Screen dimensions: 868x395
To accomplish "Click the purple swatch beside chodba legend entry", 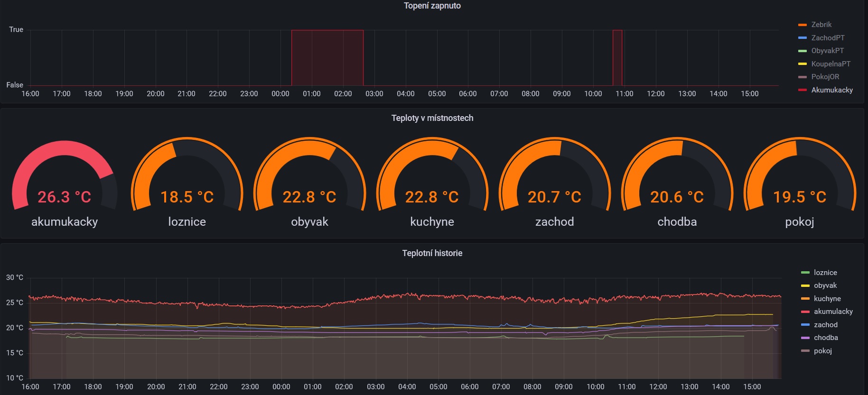I will [805, 338].
